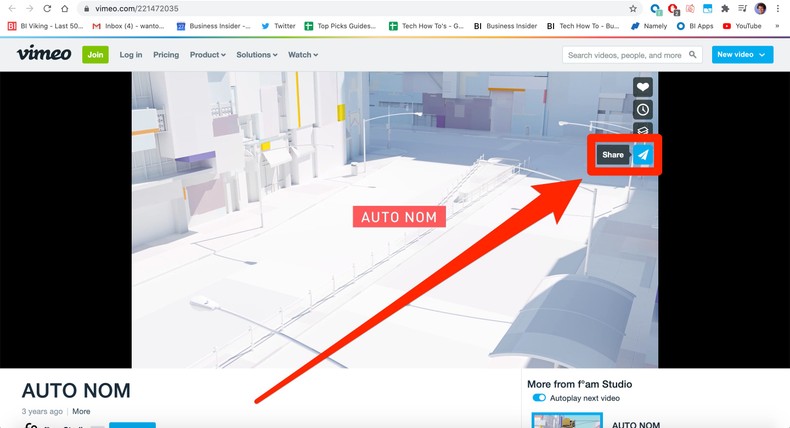Click the Vimeo search input field
Viewport: 790px width, 428px height.
(x=625, y=55)
